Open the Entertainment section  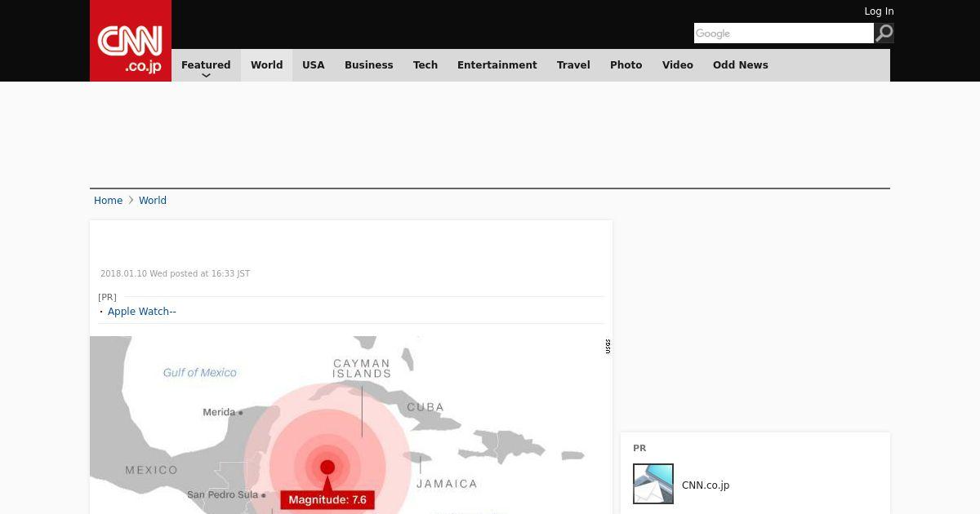coord(497,65)
